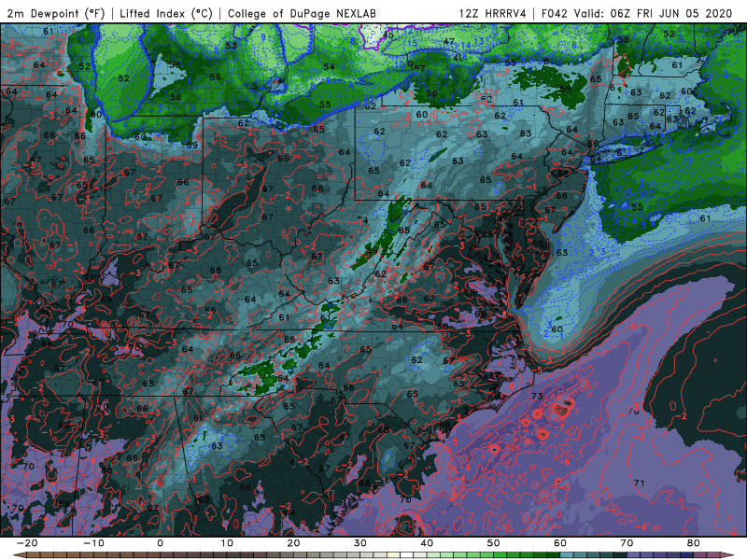The height and width of the screenshot is (560, 747).
Task: Click the white section of the color bar
Action: [406, 555]
